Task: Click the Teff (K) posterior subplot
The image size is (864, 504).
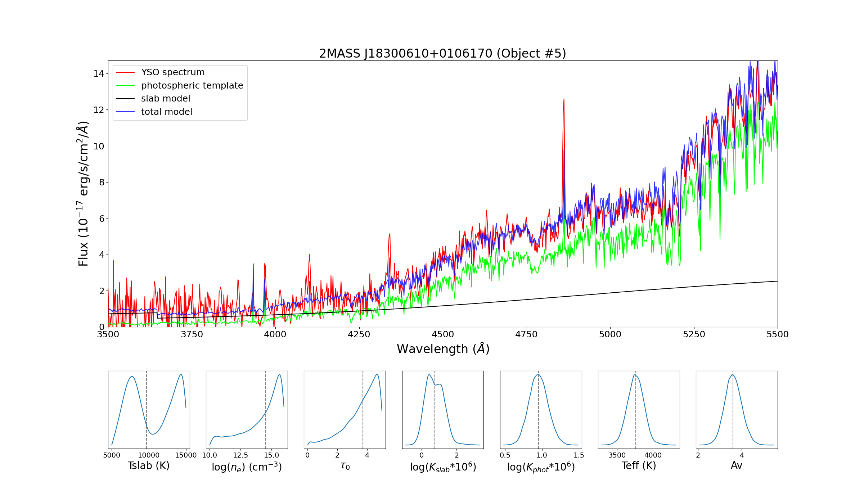Action: [x=639, y=410]
